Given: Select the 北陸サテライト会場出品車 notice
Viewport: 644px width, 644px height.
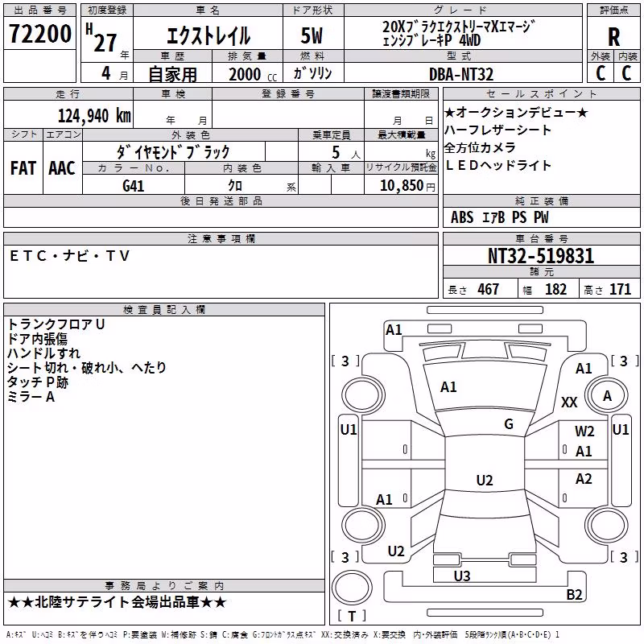Looking at the screenshot, I should click(x=117, y=602).
